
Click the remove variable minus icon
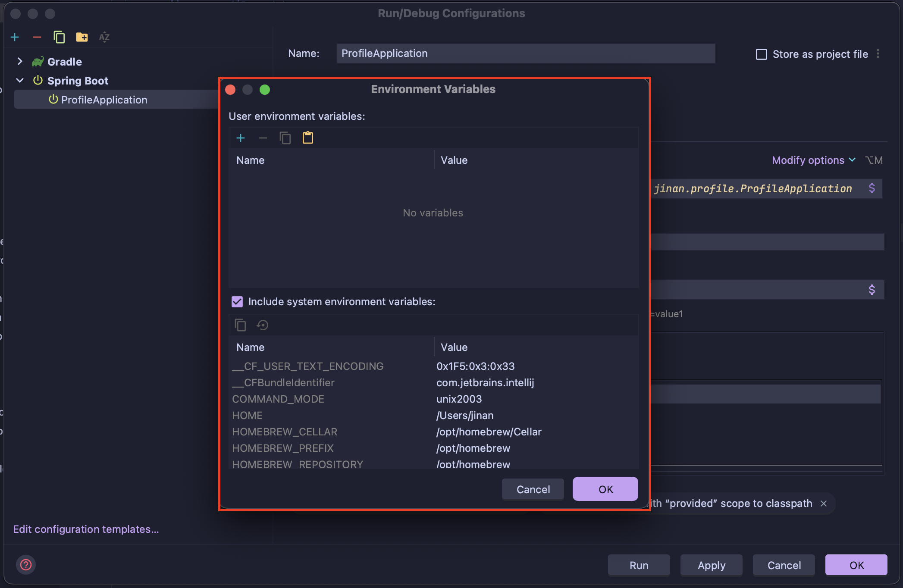coord(263,138)
